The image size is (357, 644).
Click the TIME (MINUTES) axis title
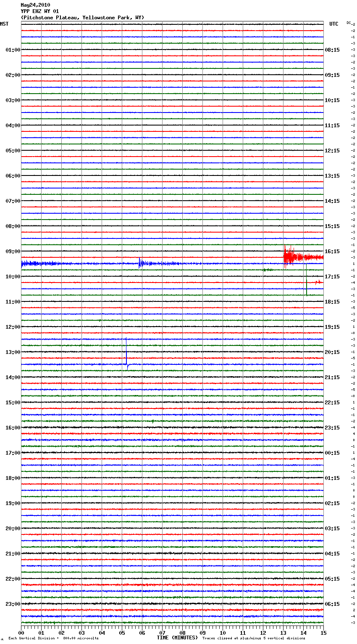click(x=177, y=638)
